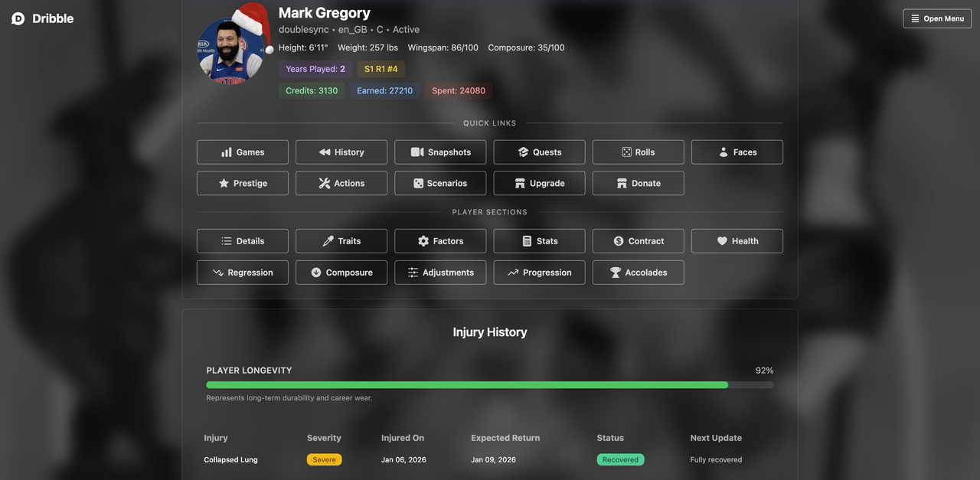Open the History quick link
The image size is (980, 480).
point(341,152)
